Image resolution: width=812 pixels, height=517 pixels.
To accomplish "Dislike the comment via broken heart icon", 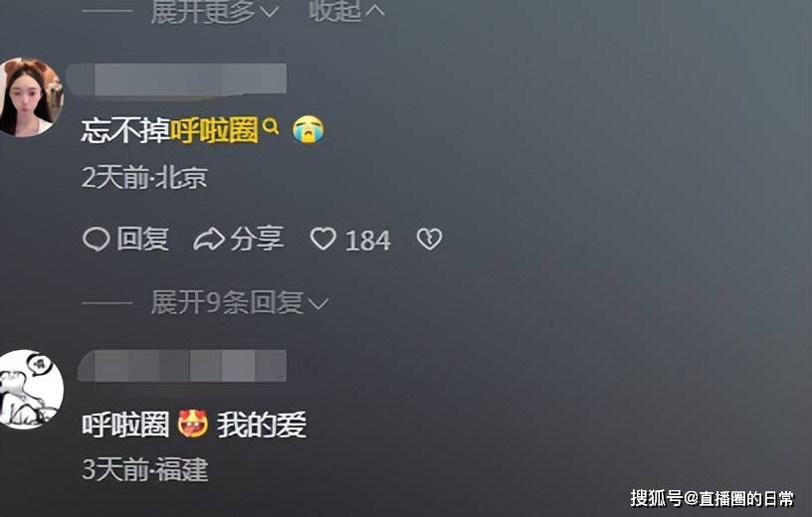I will click(429, 239).
